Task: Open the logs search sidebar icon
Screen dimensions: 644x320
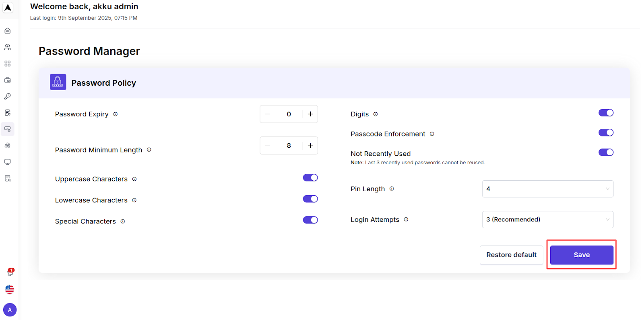Action: coord(8,178)
